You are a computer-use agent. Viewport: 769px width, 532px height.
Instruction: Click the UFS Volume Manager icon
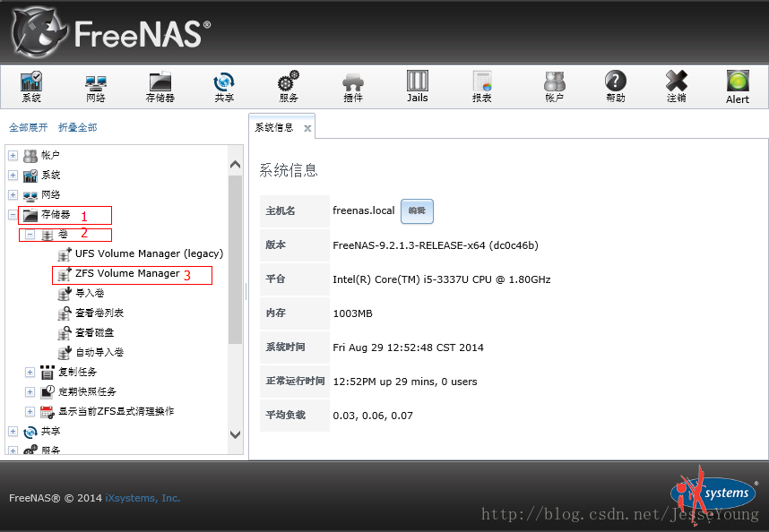tap(65, 254)
